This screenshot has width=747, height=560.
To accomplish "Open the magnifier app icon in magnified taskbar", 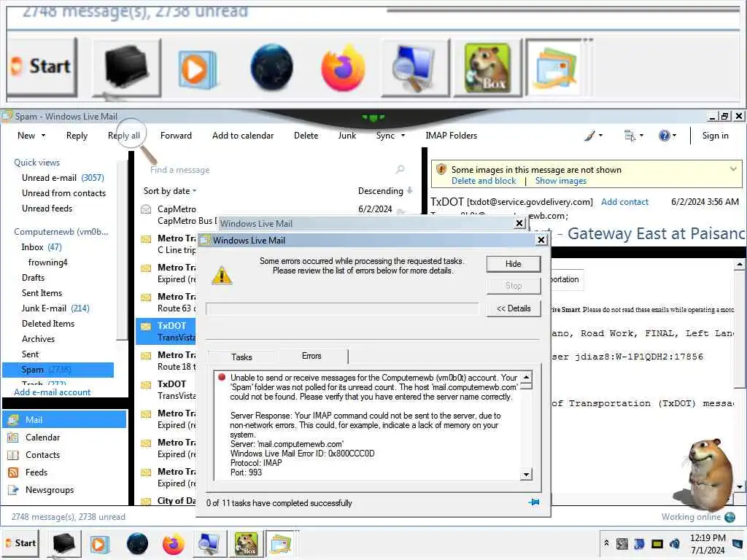I will (414, 68).
